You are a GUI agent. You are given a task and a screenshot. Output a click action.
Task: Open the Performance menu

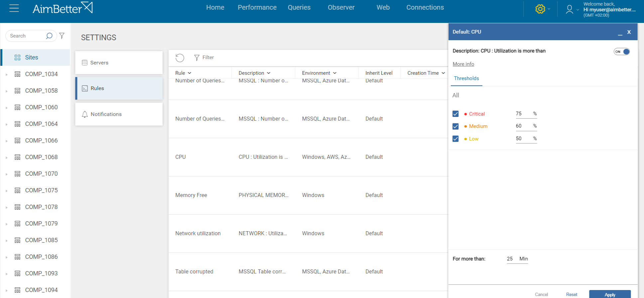(257, 8)
